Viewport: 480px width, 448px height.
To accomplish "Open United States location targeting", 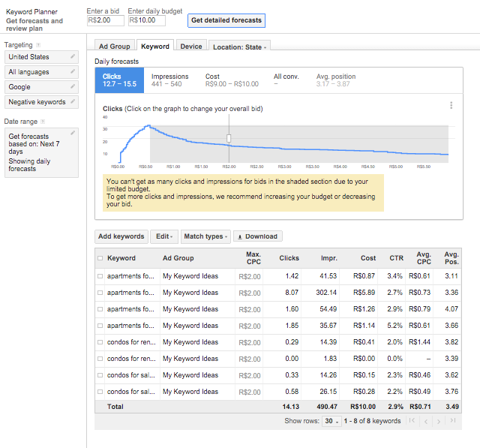I will (42, 57).
